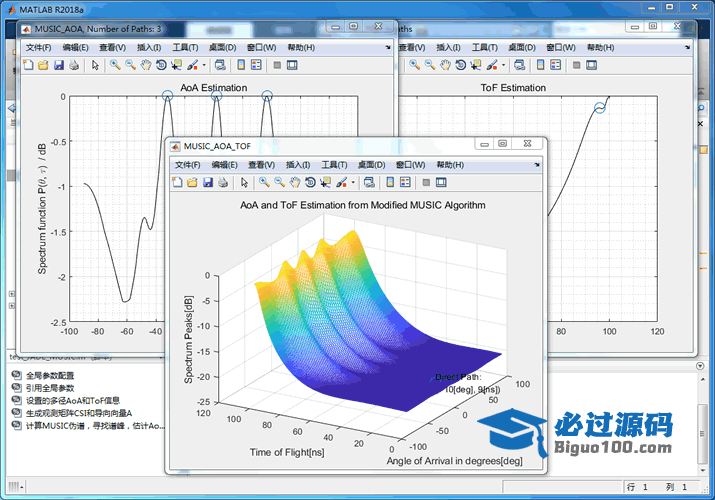Open 文件(F) menu in MUSIC_AOA_TOF window
715x500 pixels.
(187, 165)
